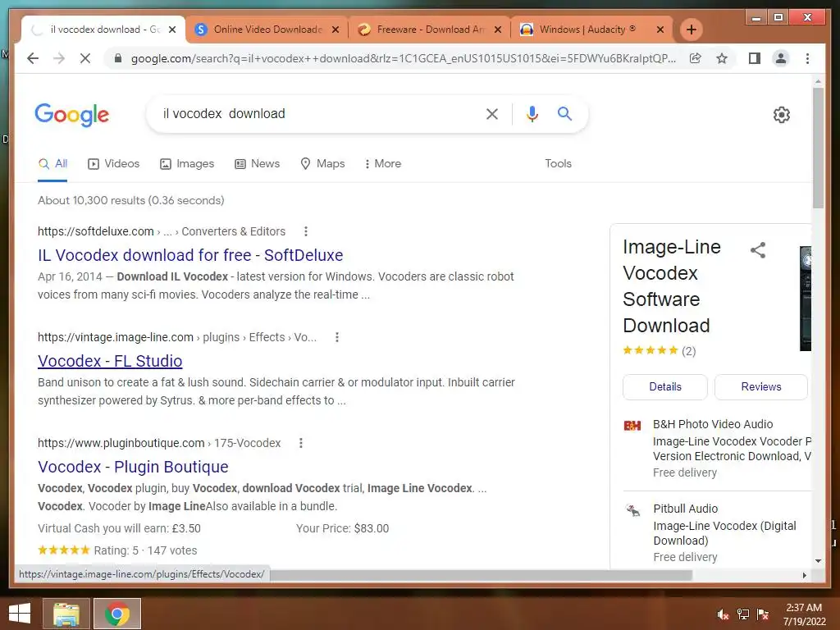Click the Reviews button
The width and height of the screenshot is (840, 630).
point(760,387)
